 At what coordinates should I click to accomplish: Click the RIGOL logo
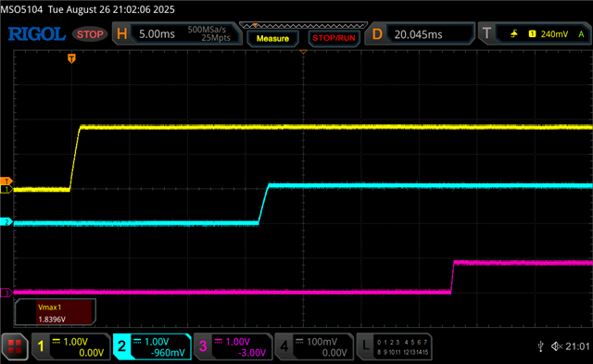coord(37,34)
